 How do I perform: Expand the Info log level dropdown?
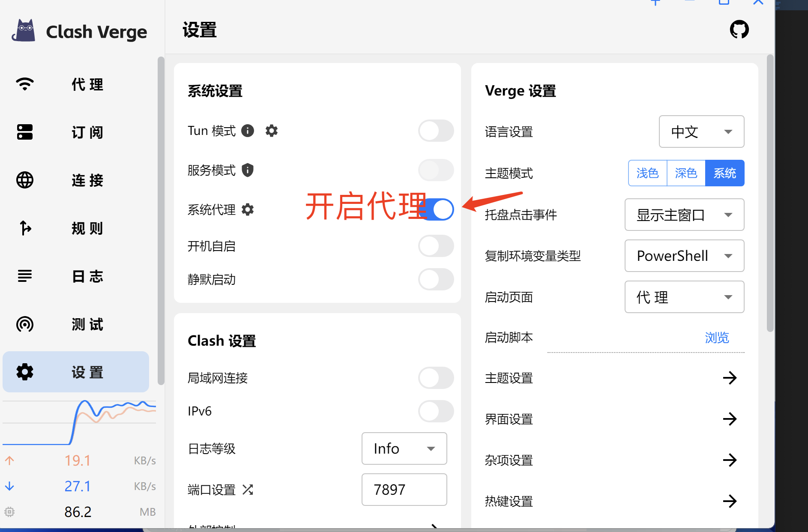[404, 448]
